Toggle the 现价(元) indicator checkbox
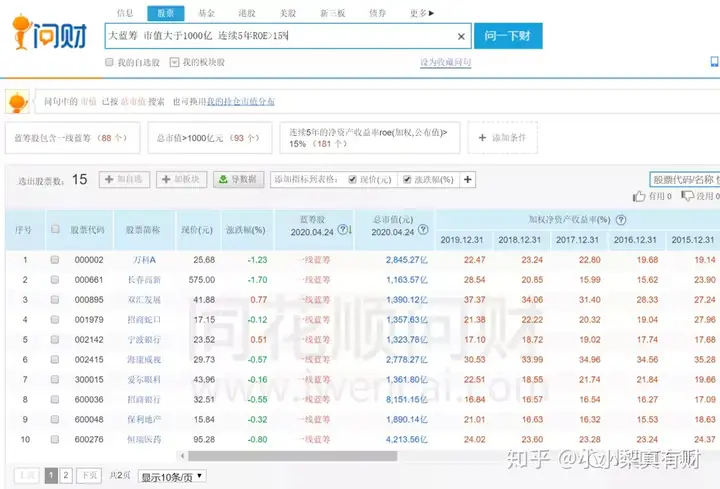 click(x=352, y=180)
